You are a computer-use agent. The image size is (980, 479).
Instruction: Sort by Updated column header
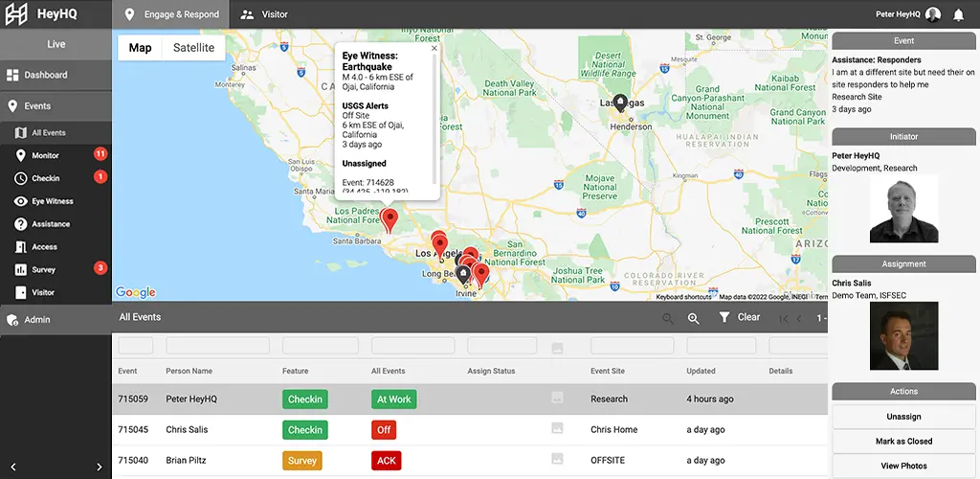[701, 371]
